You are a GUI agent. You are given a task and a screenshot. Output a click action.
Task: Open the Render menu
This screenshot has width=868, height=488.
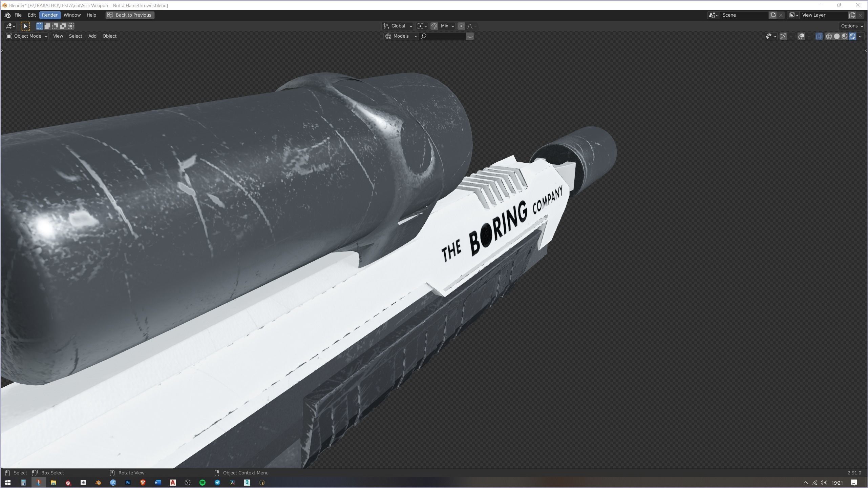click(50, 15)
